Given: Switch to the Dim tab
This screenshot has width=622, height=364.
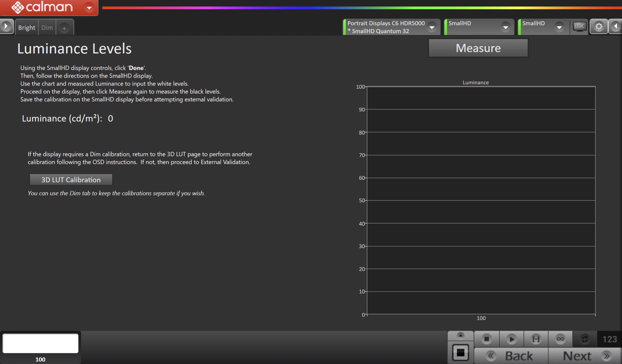Looking at the screenshot, I should (x=47, y=28).
